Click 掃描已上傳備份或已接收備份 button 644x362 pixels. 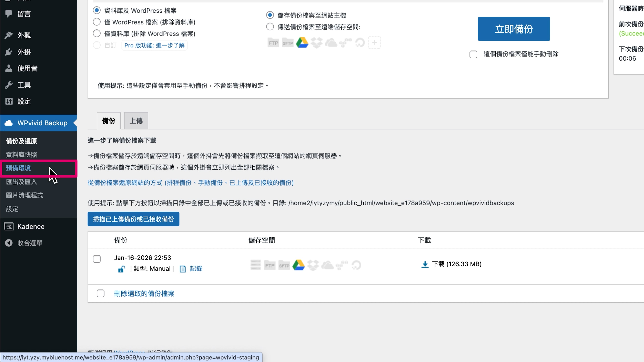133,219
